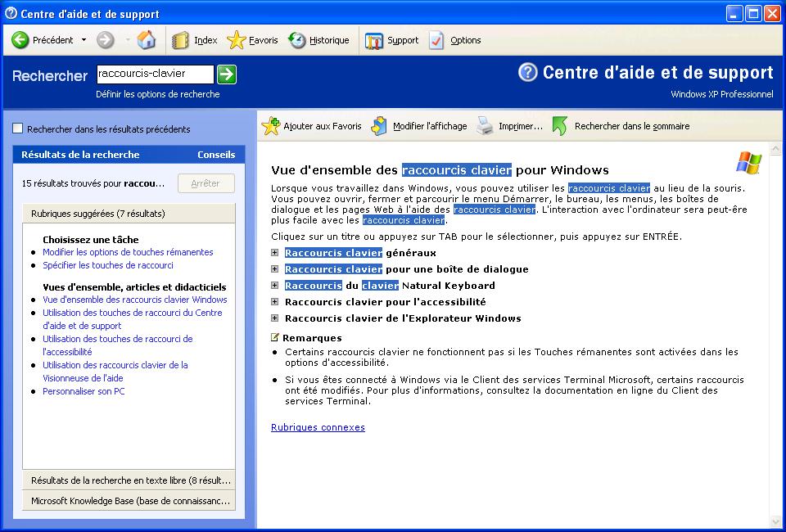Open Définir les options de recherche
This screenshot has height=532, width=786.
coord(158,94)
